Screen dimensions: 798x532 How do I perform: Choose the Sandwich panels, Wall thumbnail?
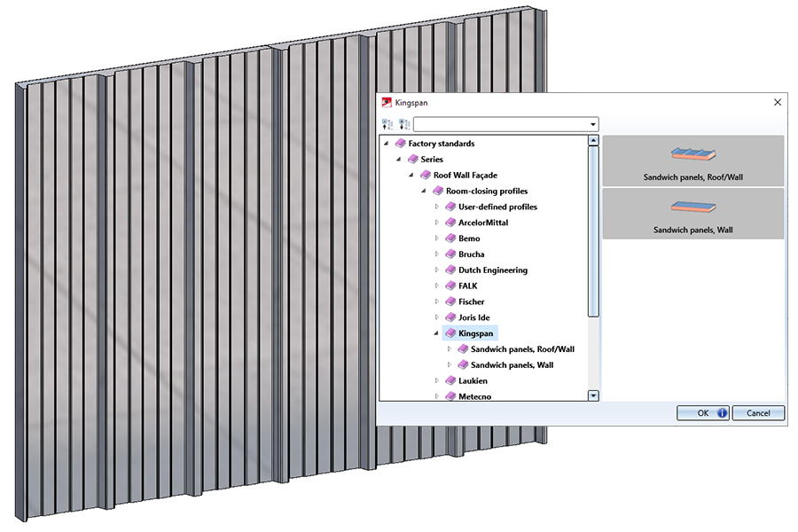pyautogui.click(x=693, y=214)
